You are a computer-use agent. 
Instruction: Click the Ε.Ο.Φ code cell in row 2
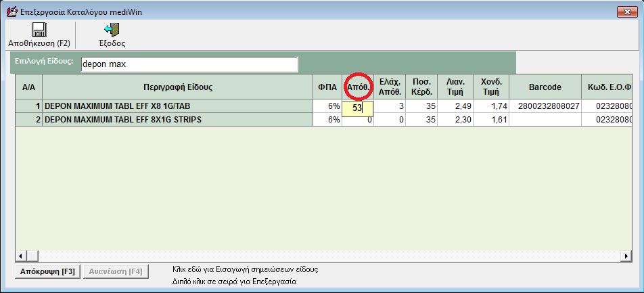click(607, 120)
